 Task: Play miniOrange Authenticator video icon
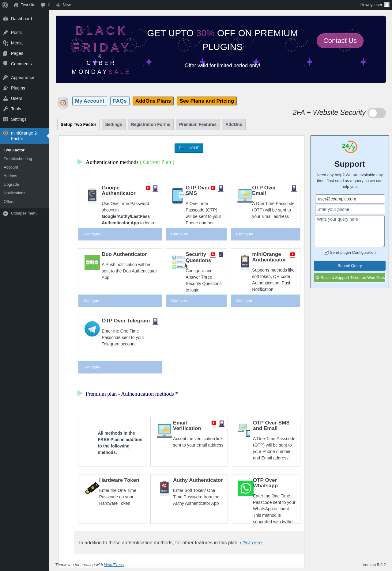(292, 254)
